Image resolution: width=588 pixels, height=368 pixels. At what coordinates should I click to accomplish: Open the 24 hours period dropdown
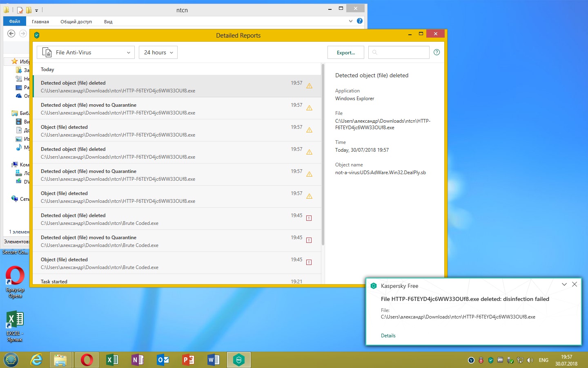pyautogui.click(x=158, y=52)
